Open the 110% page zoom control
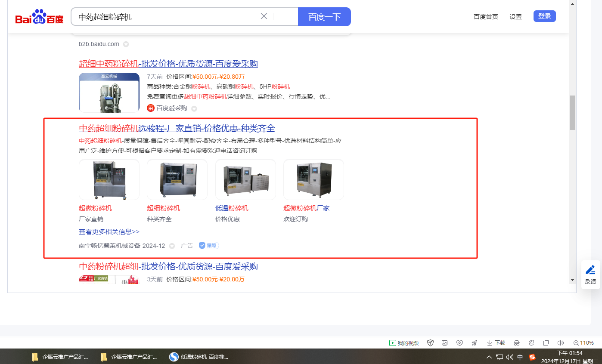Screen dimensions: 602x364 (x=583, y=343)
